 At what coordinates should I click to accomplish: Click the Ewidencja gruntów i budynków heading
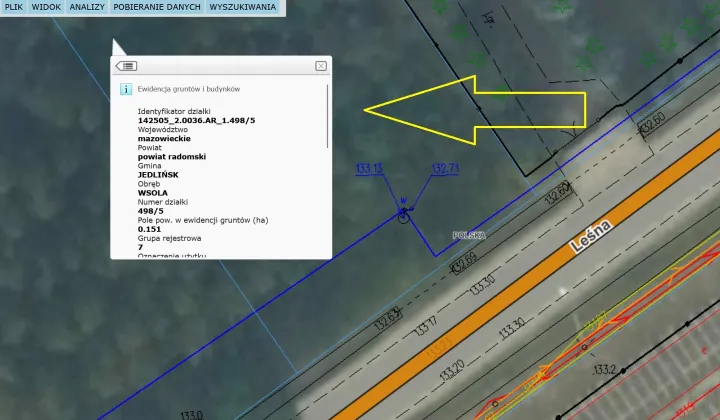point(189,89)
